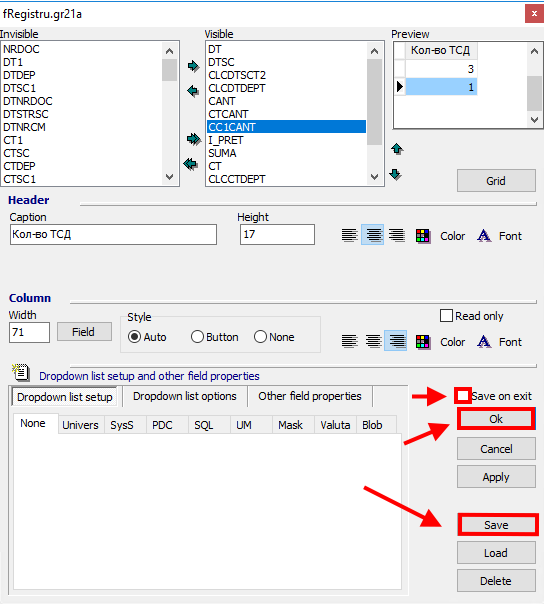Align column text center

(373, 341)
